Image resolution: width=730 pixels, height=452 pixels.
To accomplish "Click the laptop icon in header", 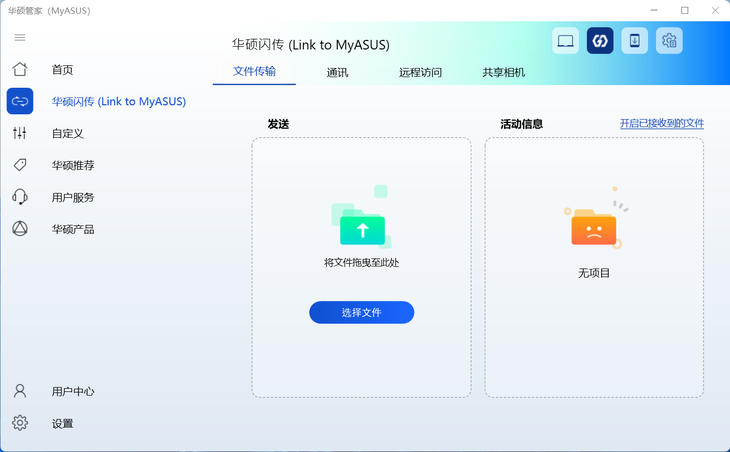I will coord(565,40).
